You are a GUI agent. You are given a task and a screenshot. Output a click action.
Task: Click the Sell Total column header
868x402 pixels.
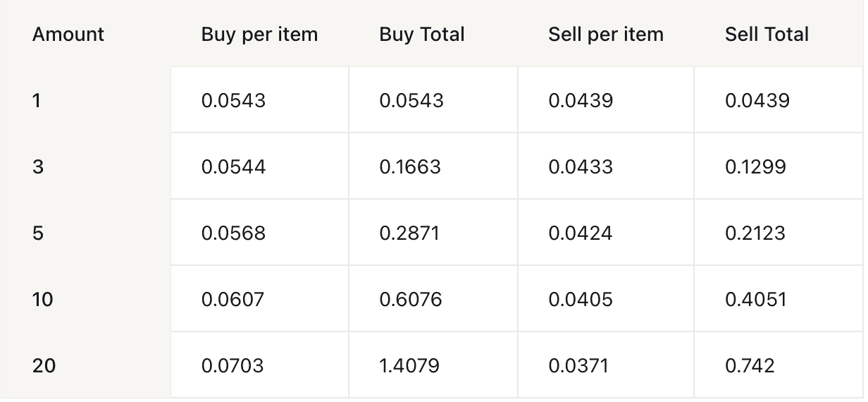(767, 34)
